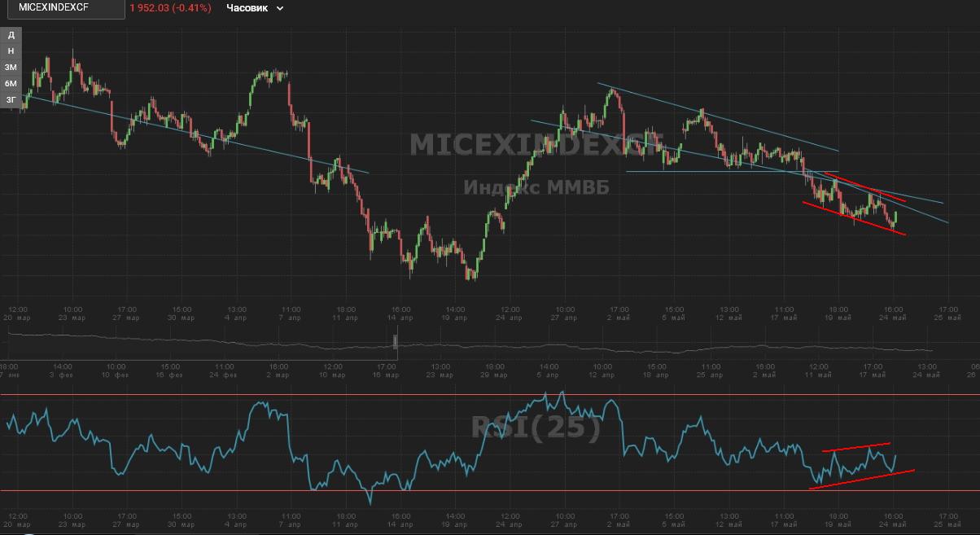Switch chart range to 3М

pyautogui.click(x=11, y=68)
